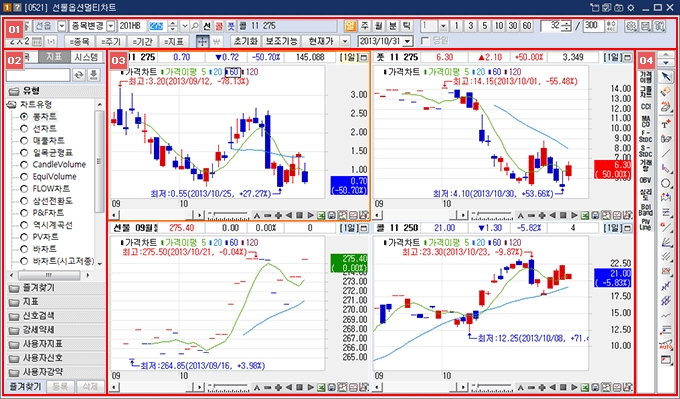Adjust the top-left chart zoom slider
The height and width of the screenshot is (399, 680).
coord(228,214)
